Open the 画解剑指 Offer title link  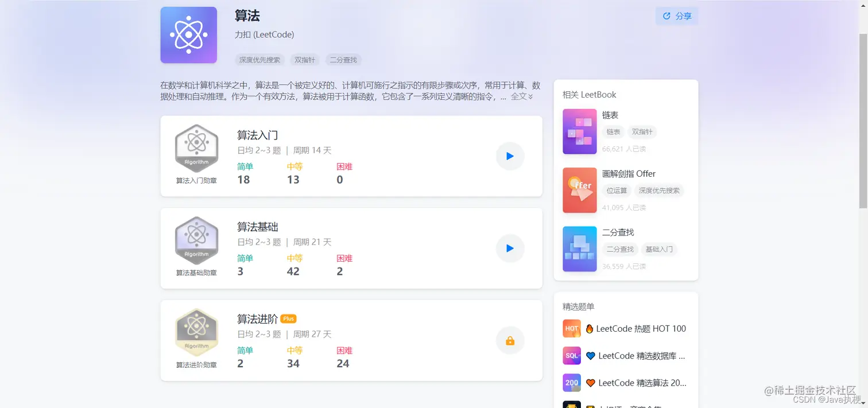[629, 174]
